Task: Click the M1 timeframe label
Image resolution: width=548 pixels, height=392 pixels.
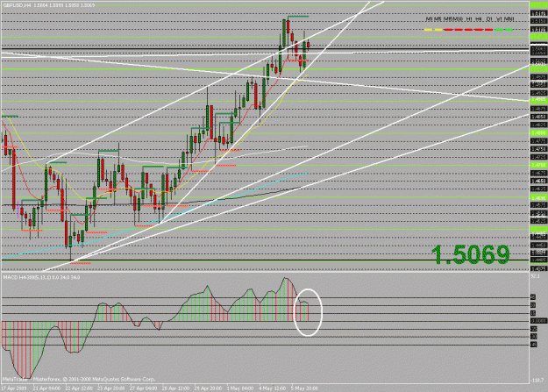Action: [x=430, y=19]
